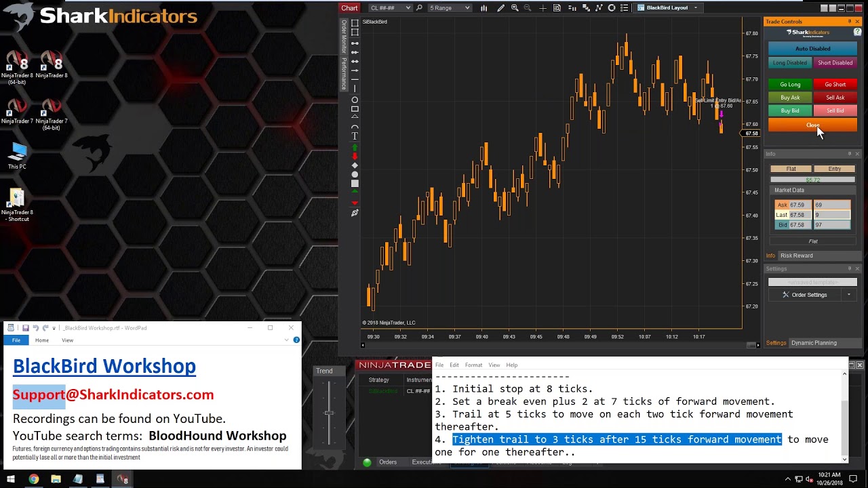Switch to Risk Reward tab
This screenshot has width=868, height=488.
[796, 256]
